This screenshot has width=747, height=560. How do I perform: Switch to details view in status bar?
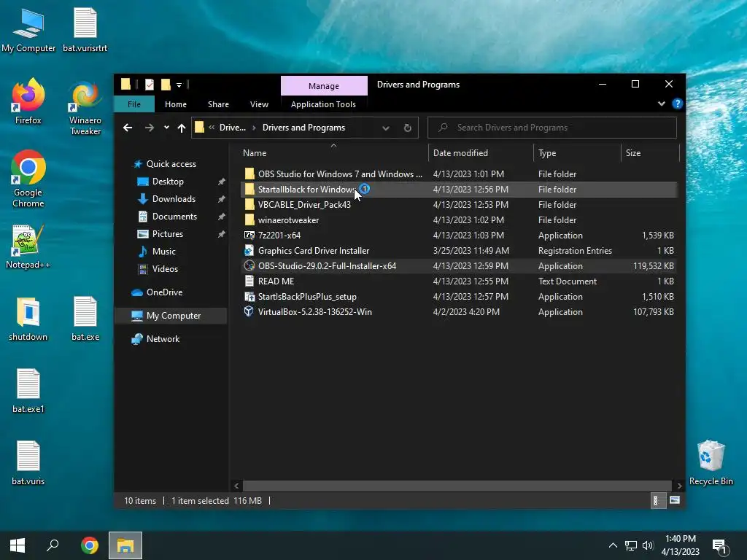click(x=658, y=500)
